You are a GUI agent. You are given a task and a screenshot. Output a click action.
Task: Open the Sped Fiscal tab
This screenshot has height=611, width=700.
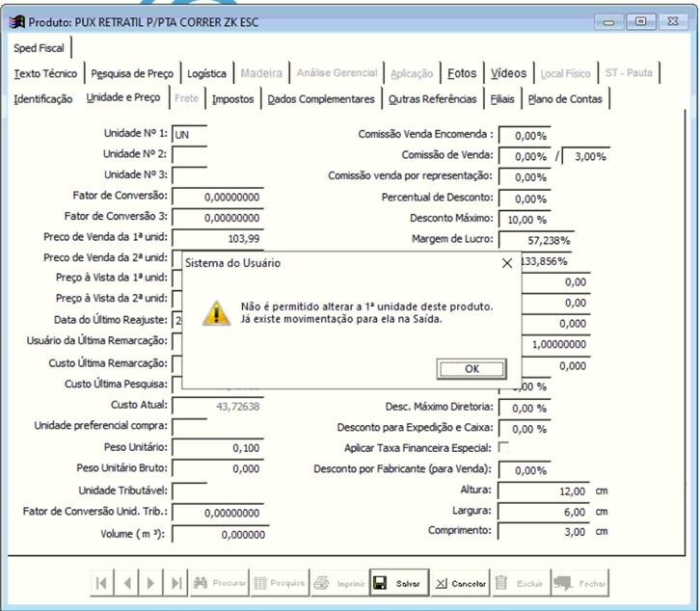tap(39, 48)
